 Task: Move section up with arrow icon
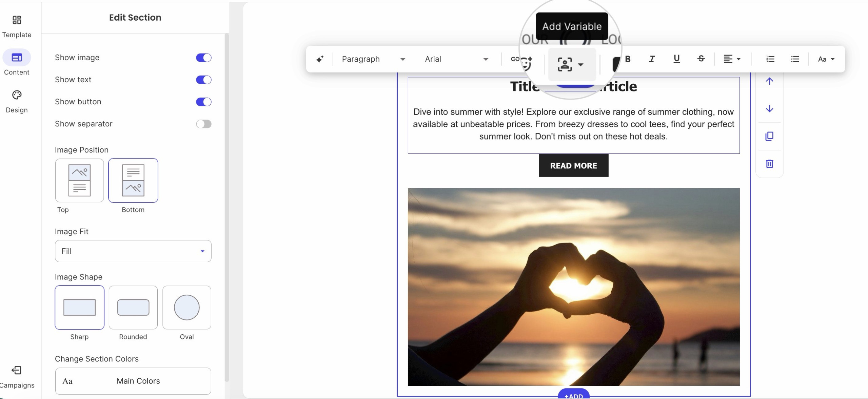coord(769,81)
